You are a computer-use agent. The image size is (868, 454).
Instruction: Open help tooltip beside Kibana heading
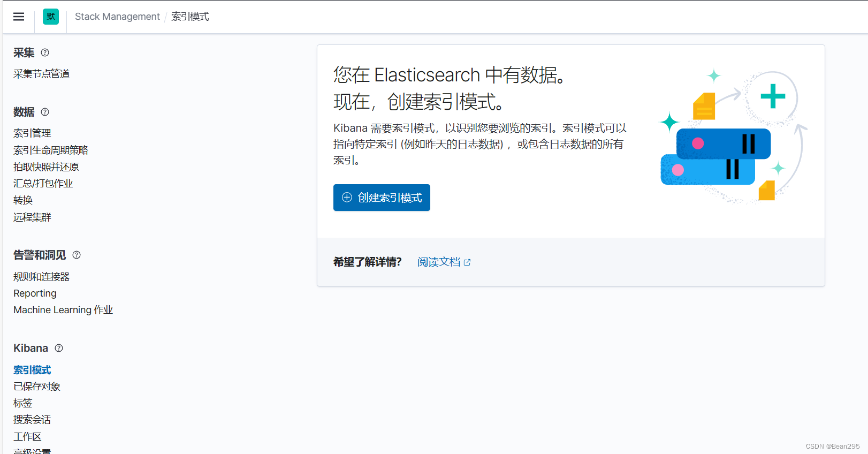coord(59,348)
